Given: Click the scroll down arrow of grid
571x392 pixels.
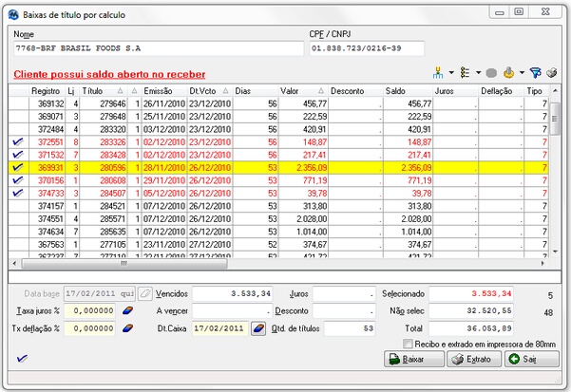Looking at the screenshot, I should coord(555,252).
